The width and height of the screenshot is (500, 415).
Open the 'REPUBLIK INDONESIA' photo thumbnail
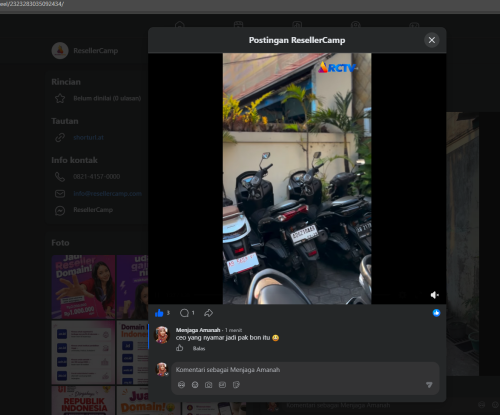tap(83, 400)
